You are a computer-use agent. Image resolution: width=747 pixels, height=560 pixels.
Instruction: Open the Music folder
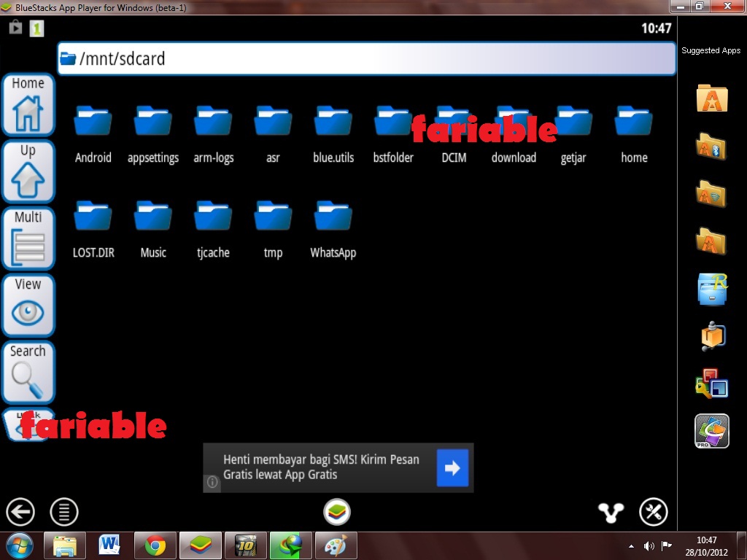pyautogui.click(x=153, y=230)
